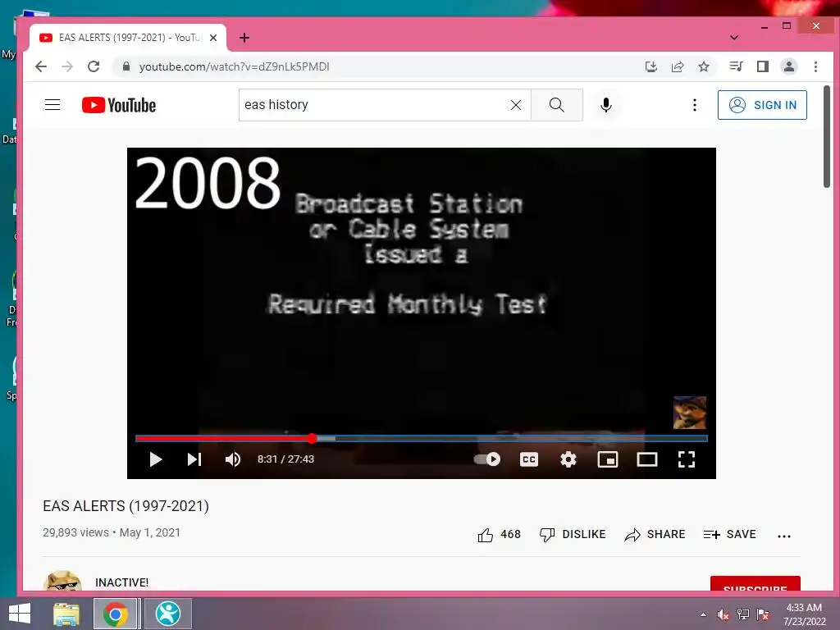Click the address bar URL
840x630 pixels.
pos(234,66)
